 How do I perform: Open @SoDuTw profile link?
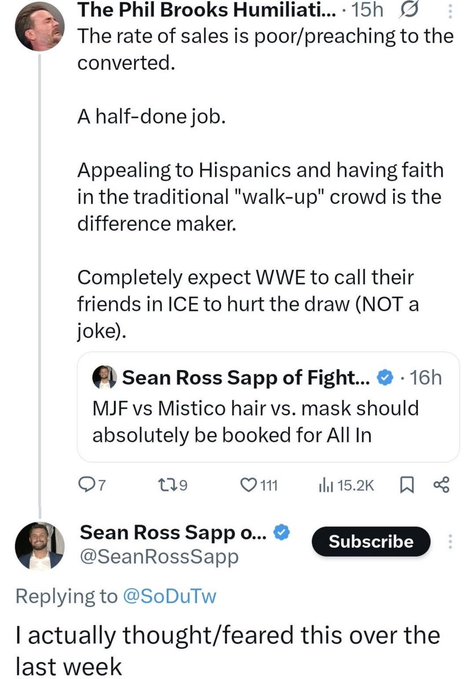(x=170, y=596)
